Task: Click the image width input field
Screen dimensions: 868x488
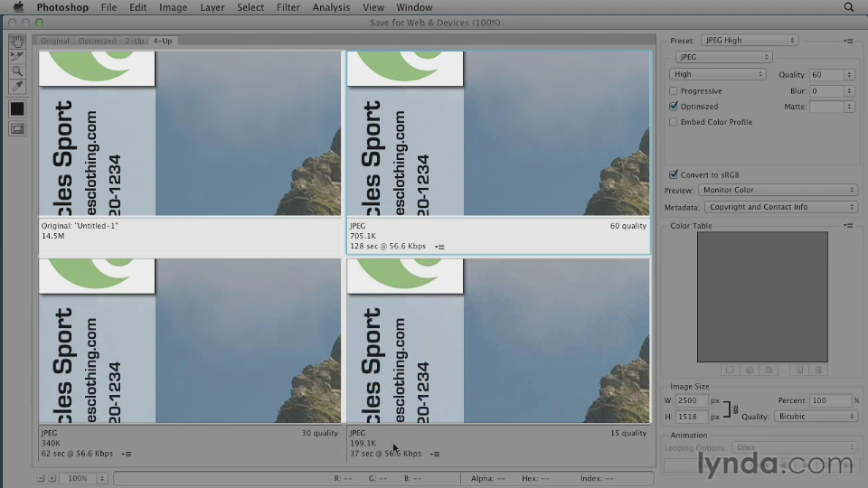Action: [692, 400]
